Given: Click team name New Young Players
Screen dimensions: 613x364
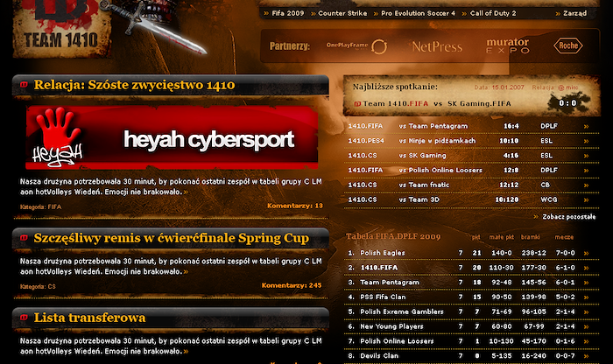Looking at the screenshot, I should [x=391, y=326].
